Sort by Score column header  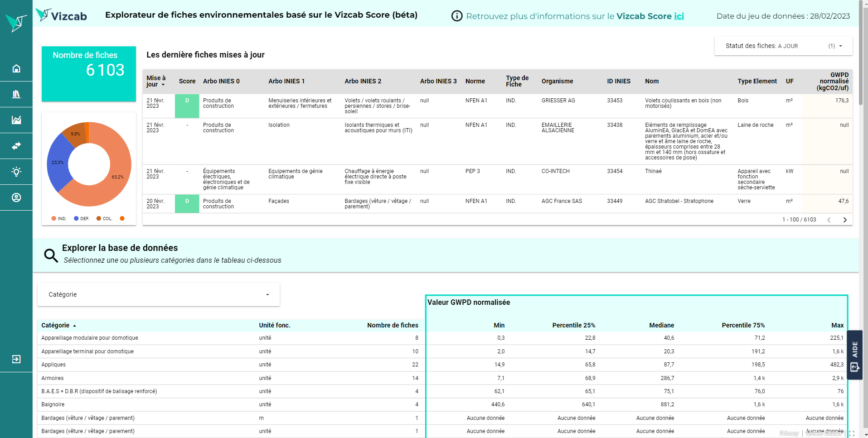click(x=187, y=81)
